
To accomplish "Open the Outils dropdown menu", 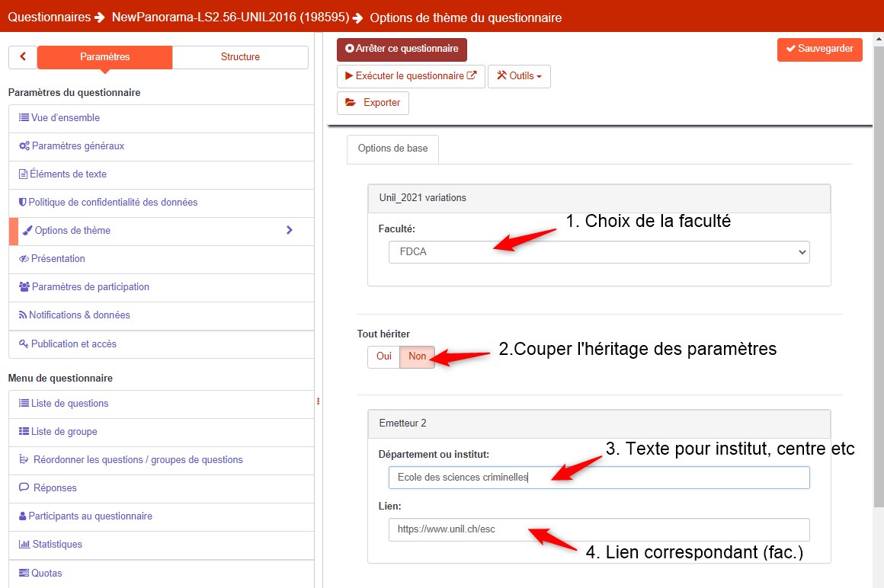I will (518, 76).
